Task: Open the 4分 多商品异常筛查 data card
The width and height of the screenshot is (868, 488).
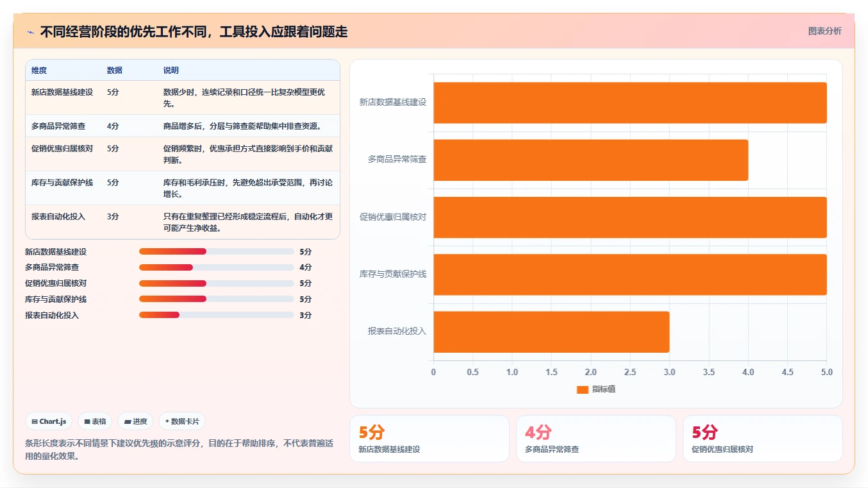Action: pyautogui.click(x=596, y=439)
